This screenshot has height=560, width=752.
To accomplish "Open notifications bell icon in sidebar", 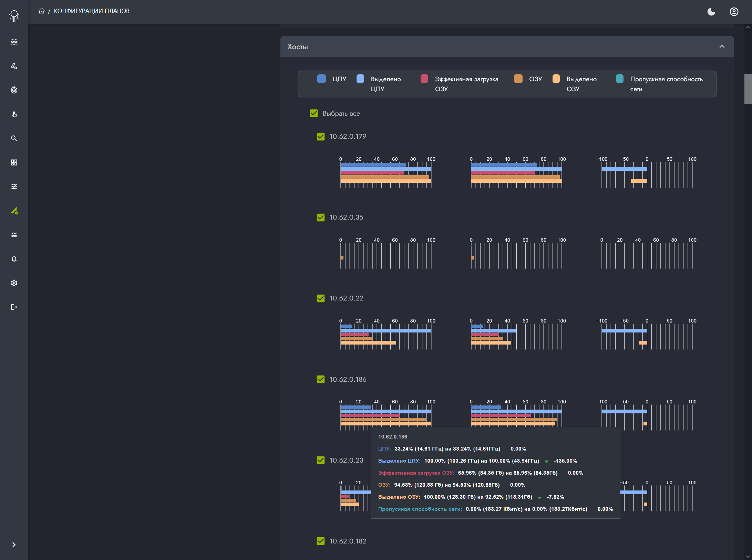I will click(x=14, y=259).
